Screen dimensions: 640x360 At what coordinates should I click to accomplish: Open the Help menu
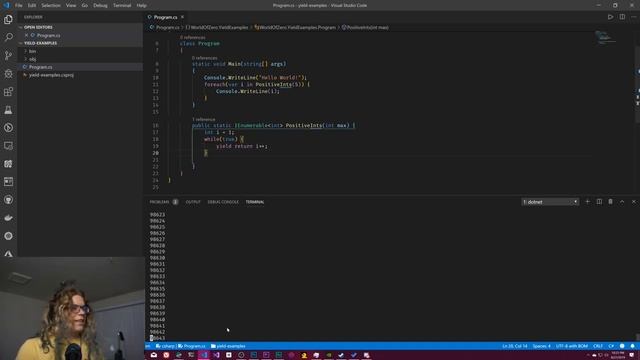tap(142, 5)
